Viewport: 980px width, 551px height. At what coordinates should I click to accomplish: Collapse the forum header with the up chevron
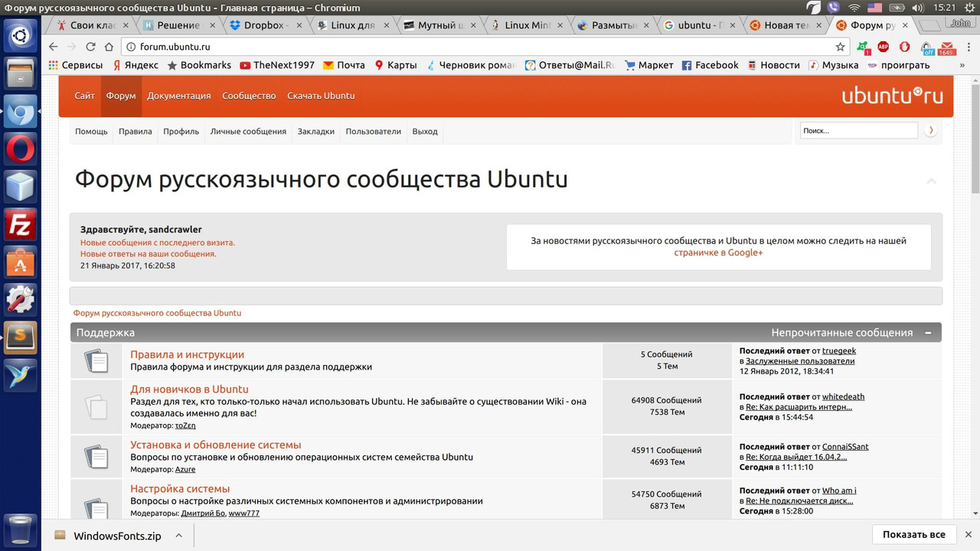(x=932, y=181)
